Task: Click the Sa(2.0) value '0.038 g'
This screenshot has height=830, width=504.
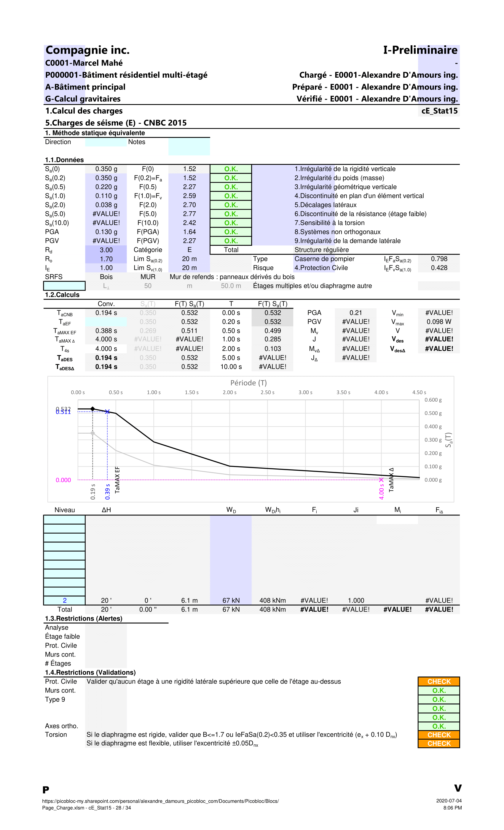Action: (106, 205)
